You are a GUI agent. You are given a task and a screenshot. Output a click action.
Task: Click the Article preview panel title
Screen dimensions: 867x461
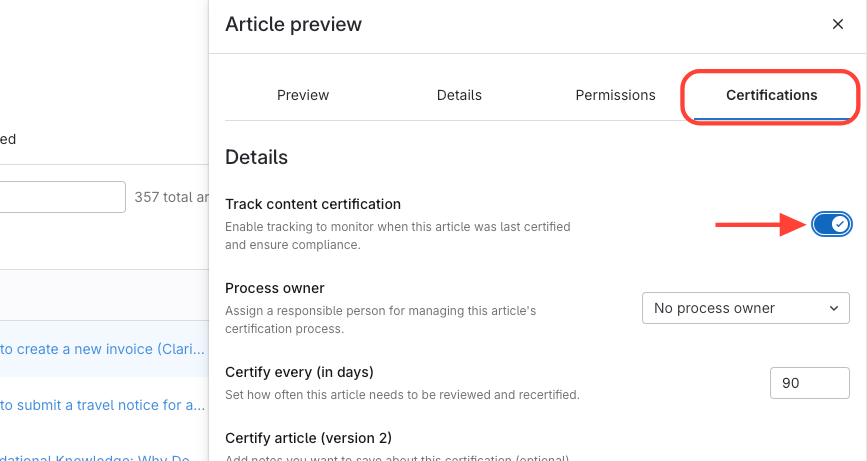(x=294, y=24)
